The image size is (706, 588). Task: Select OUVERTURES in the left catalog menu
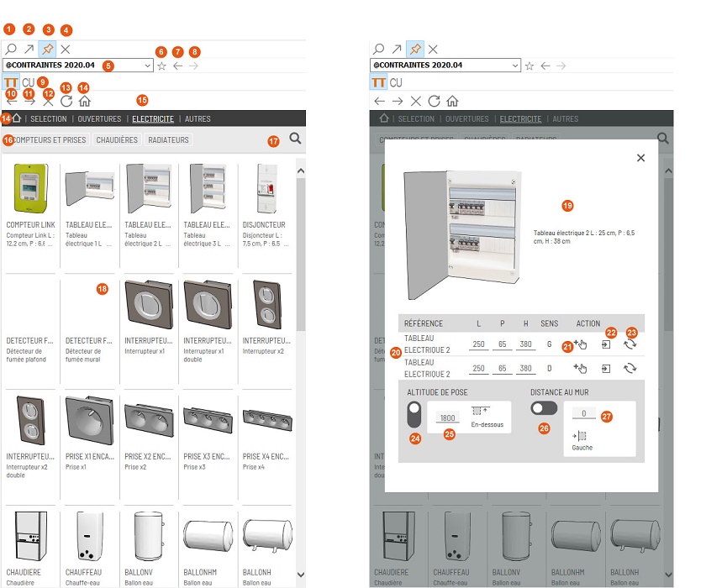pos(91,119)
